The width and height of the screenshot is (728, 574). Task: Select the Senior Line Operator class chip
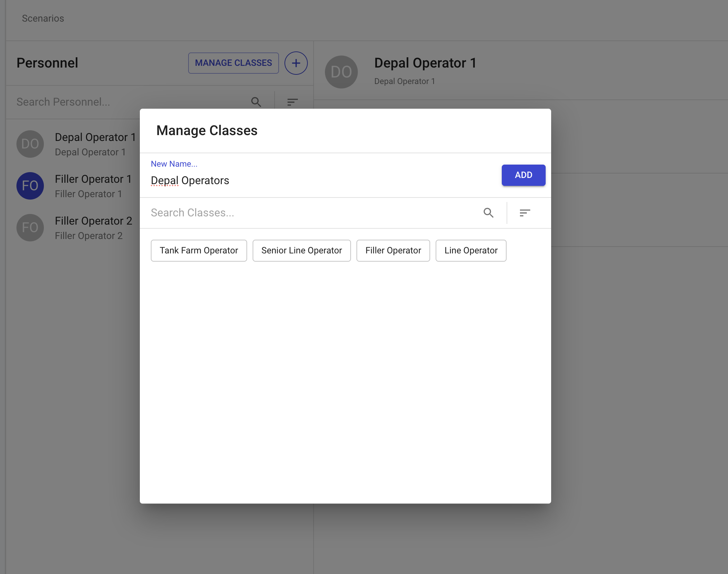[x=301, y=251]
